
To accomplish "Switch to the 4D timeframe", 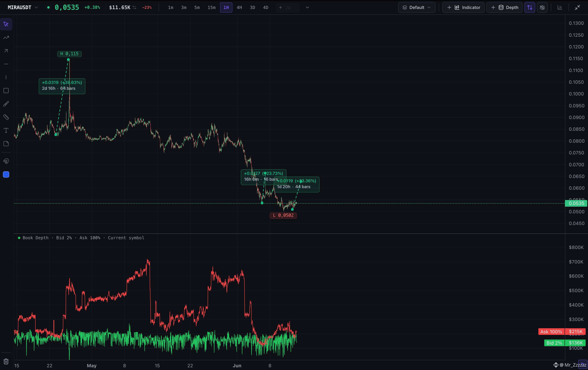I will (x=266, y=8).
